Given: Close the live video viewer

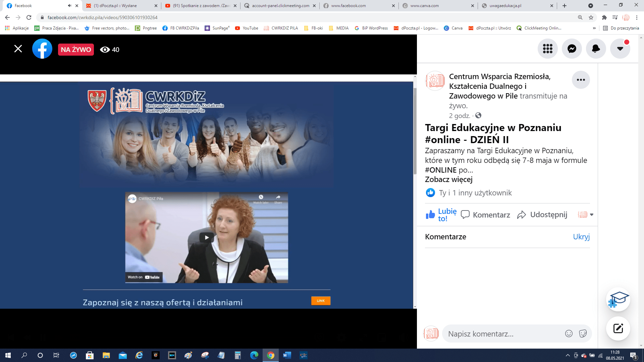Looking at the screenshot, I should click(x=18, y=49).
